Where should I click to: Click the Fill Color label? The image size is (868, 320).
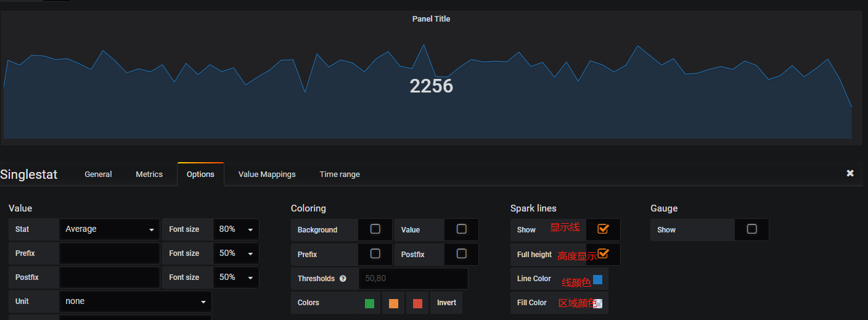(x=532, y=303)
